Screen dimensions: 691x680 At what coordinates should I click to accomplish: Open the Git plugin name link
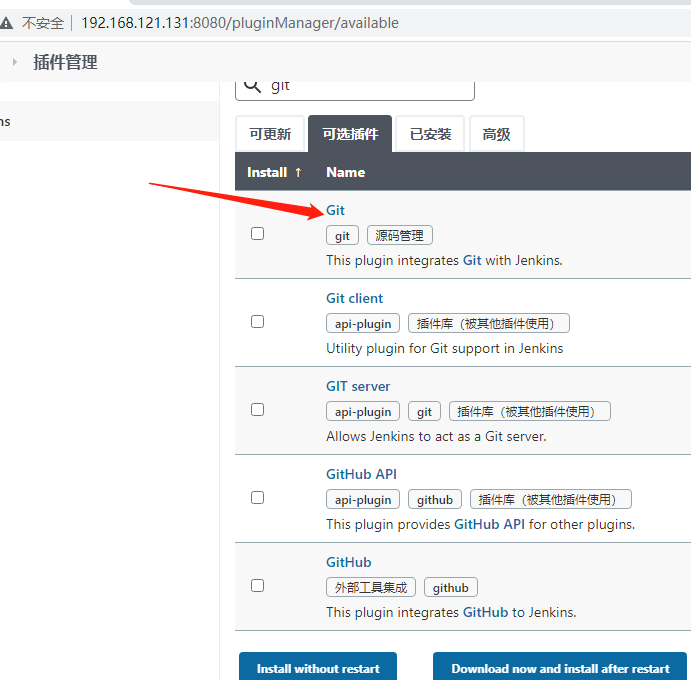335,210
